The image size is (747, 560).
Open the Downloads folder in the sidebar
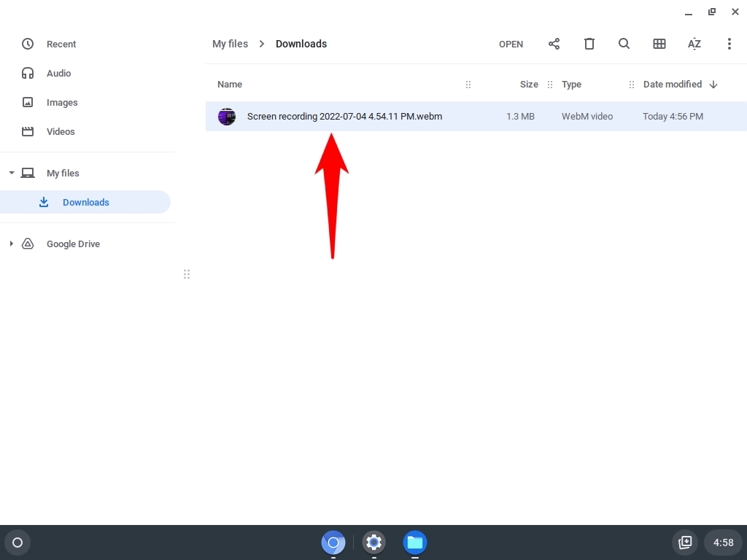[x=85, y=202]
